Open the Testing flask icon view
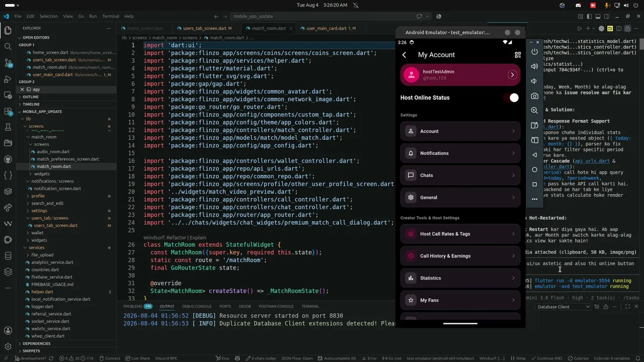644x362 pixels. [8, 127]
